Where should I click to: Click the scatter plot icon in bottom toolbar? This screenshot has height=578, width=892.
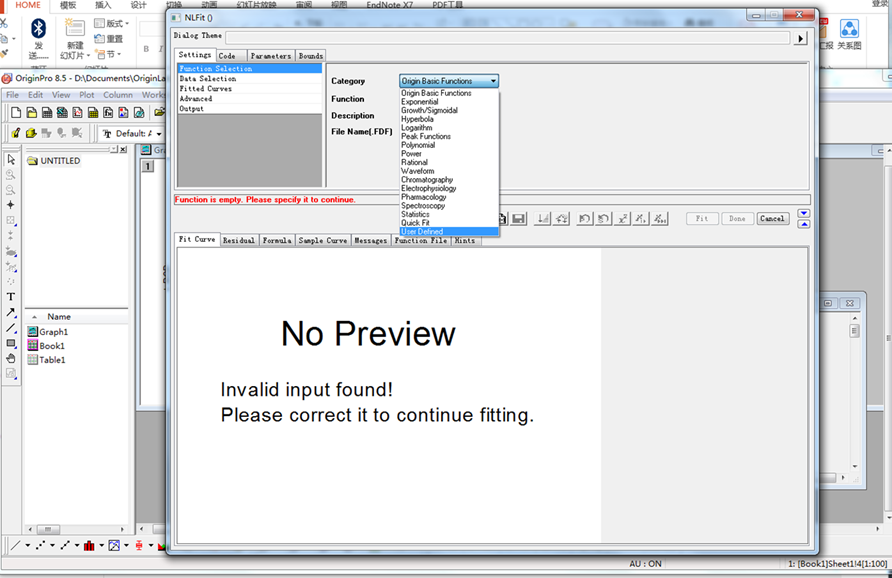point(40,546)
